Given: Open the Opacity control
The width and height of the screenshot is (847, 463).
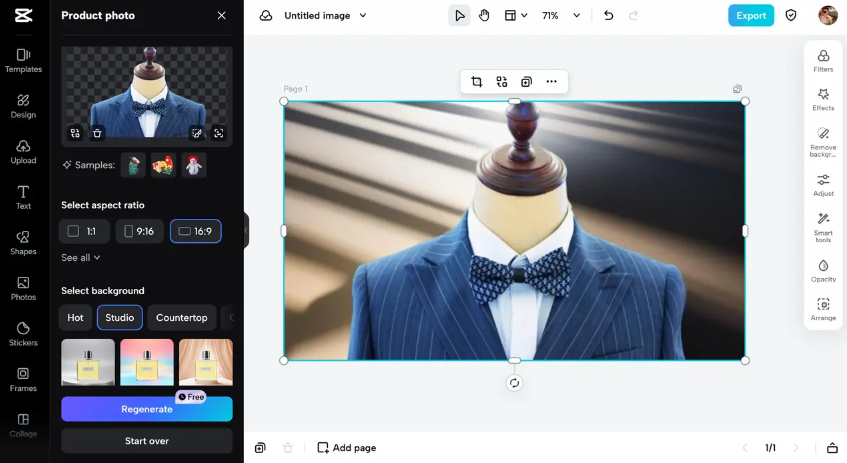Looking at the screenshot, I should [823, 271].
